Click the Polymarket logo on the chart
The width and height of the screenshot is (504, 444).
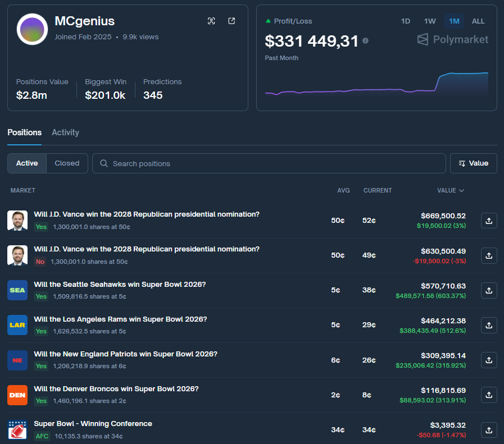click(x=452, y=39)
